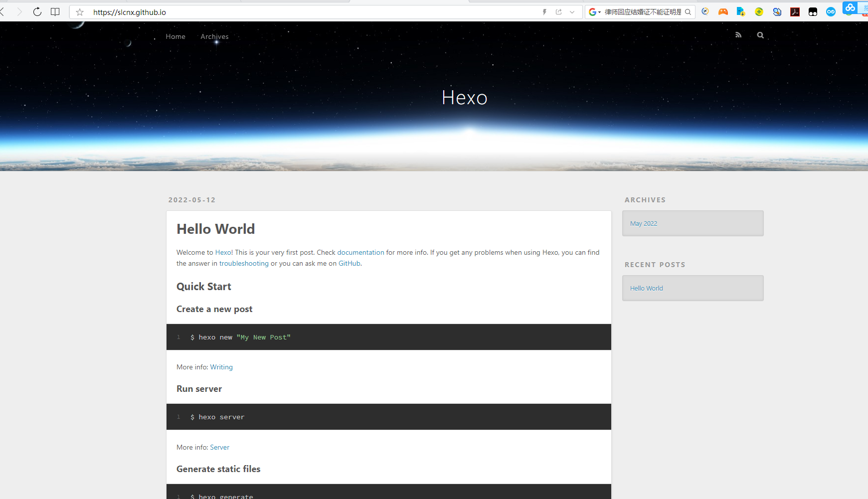The height and width of the screenshot is (499, 868).
Task: Open the troubleshooting link
Action: 244,263
